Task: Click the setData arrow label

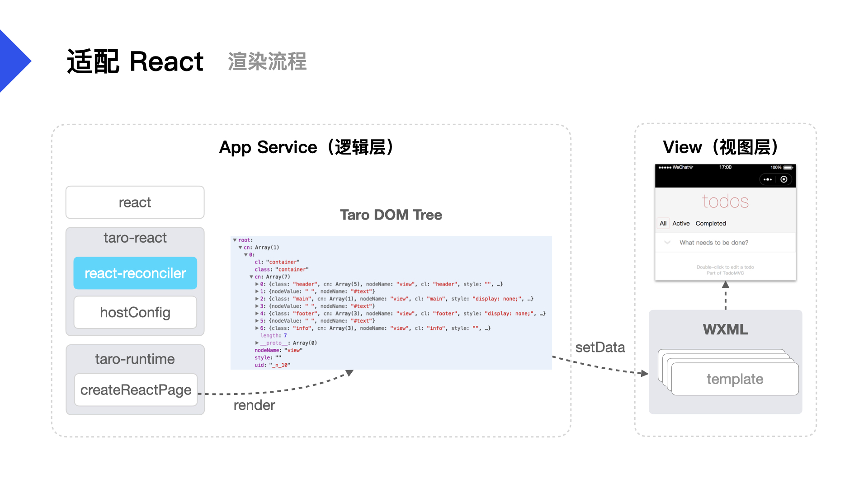Action: [600, 347]
